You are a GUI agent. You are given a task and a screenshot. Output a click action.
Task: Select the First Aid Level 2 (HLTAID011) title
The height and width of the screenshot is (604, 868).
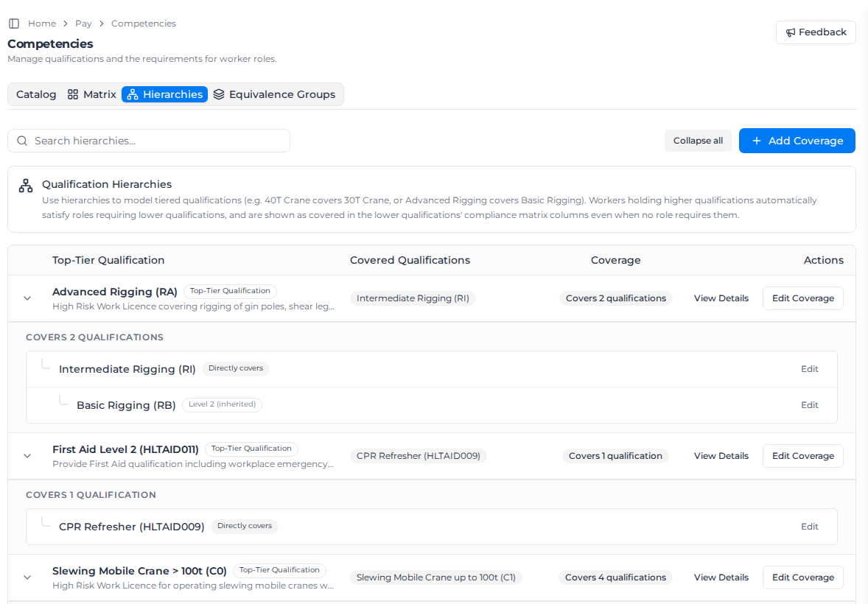125,450
